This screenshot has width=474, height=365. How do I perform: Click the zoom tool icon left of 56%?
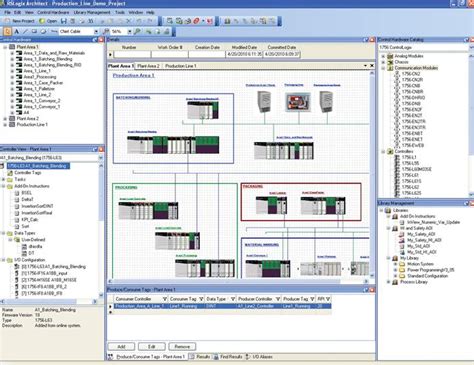[106, 31]
